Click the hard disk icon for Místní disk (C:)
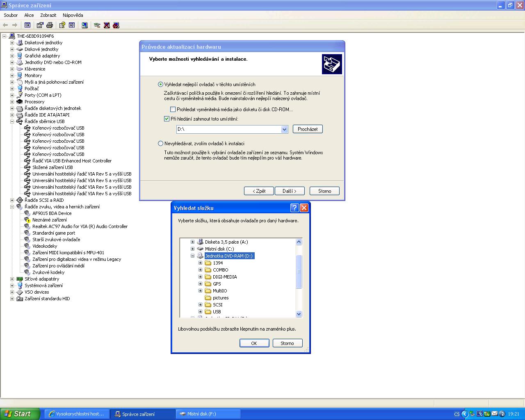525x420 pixels. 200,249
